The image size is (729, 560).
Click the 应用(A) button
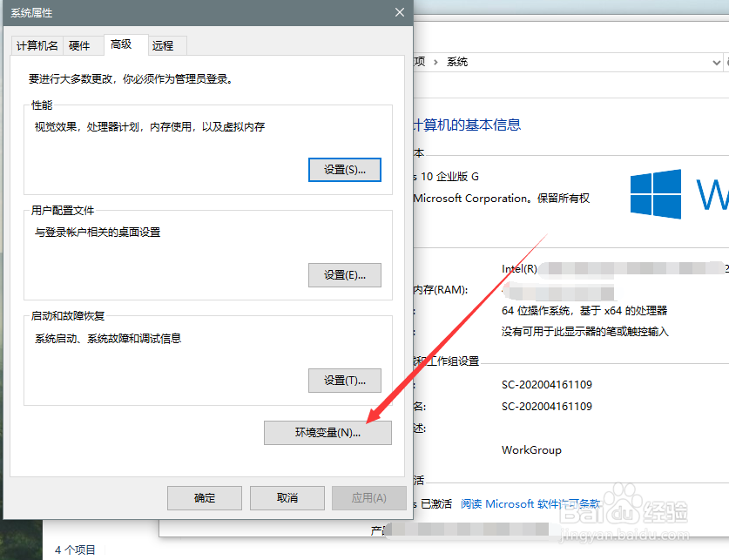368,498
